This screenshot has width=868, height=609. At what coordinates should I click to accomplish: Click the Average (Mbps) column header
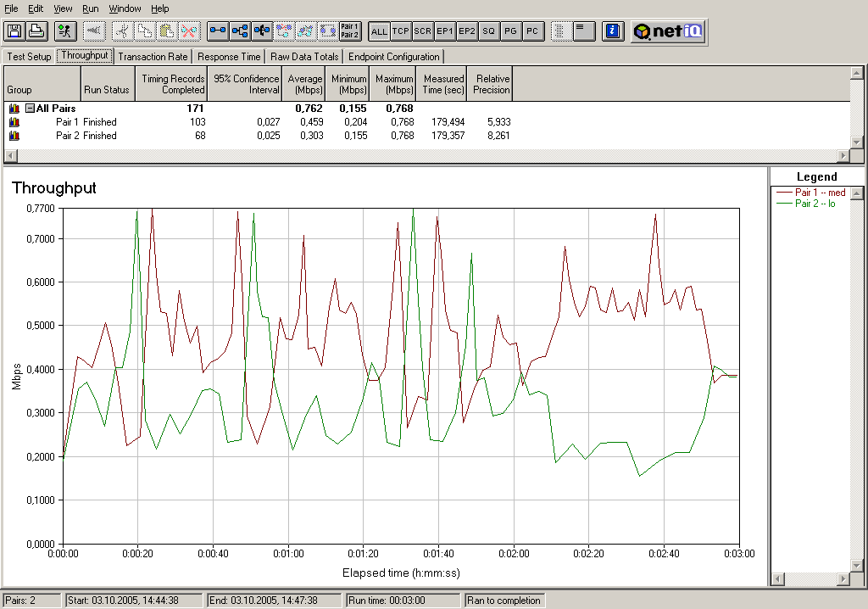tap(304, 84)
